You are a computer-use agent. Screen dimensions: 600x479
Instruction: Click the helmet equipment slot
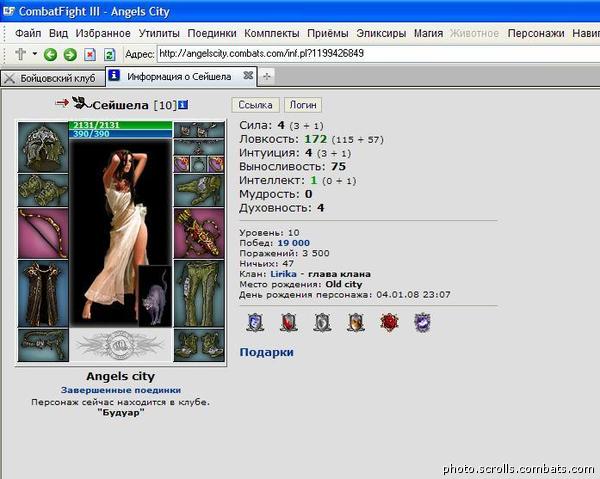[43, 147]
